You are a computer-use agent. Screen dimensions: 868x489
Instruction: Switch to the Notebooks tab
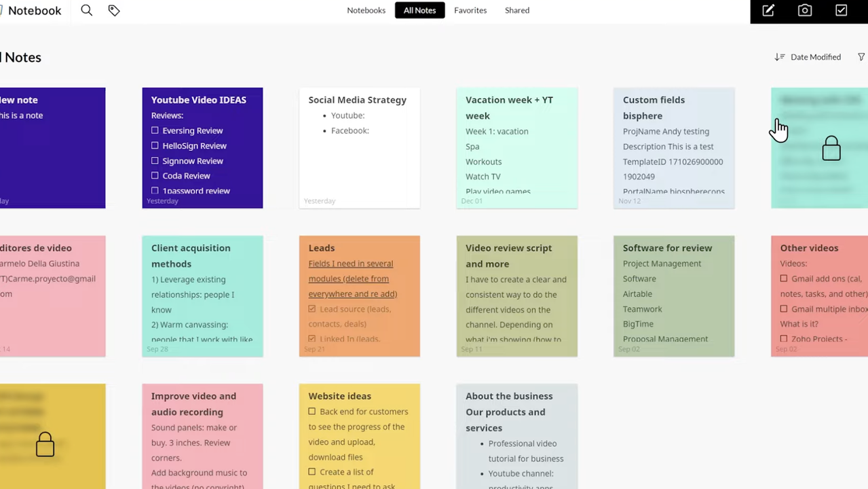[x=366, y=10]
